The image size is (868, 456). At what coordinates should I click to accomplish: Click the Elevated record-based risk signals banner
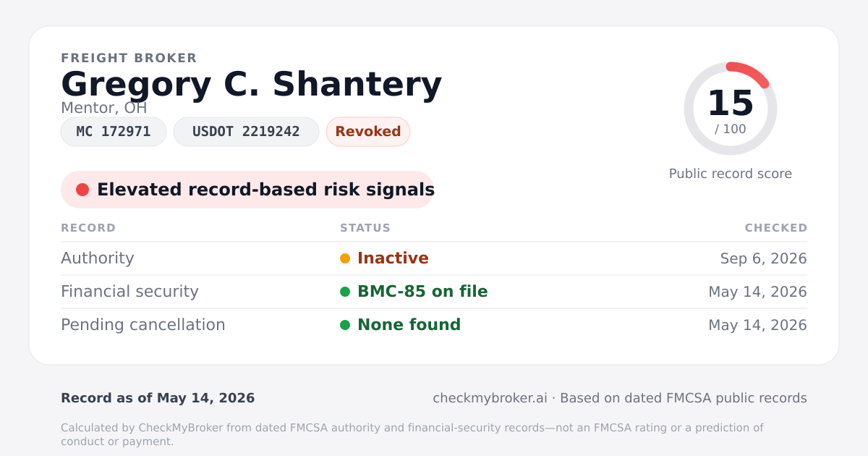pos(247,190)
